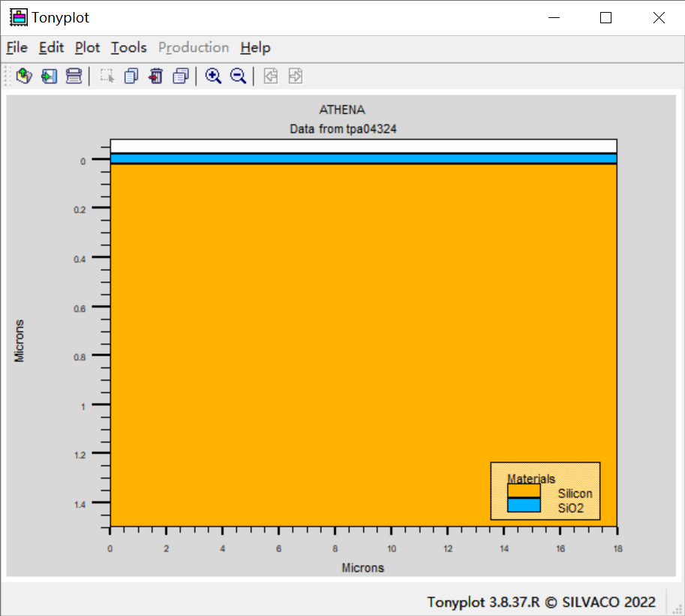Screen dimensions: 685x616
Task: Click the zoom in magnifier icon
Action: click(213, 76)
